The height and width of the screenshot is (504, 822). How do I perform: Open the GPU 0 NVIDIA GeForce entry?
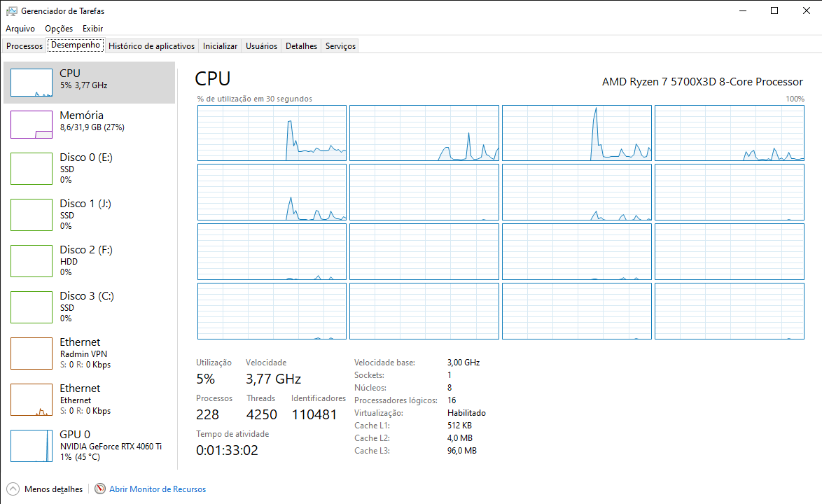[89, 445]
